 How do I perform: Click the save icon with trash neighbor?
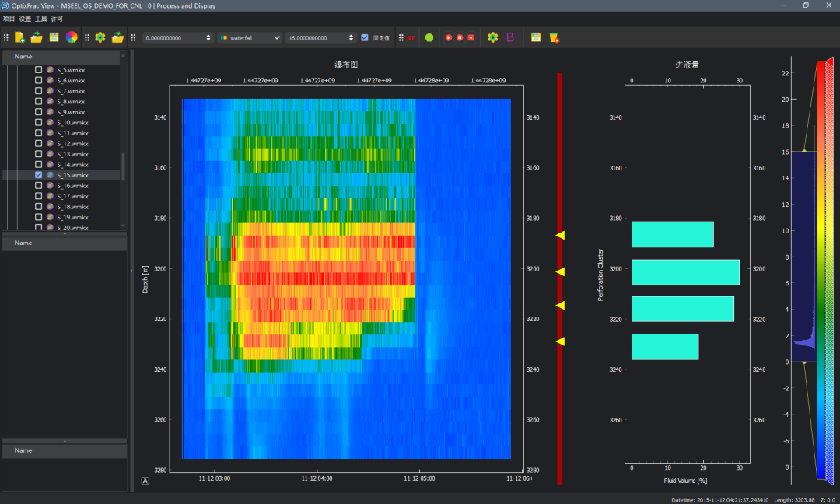tap(536, 37)
